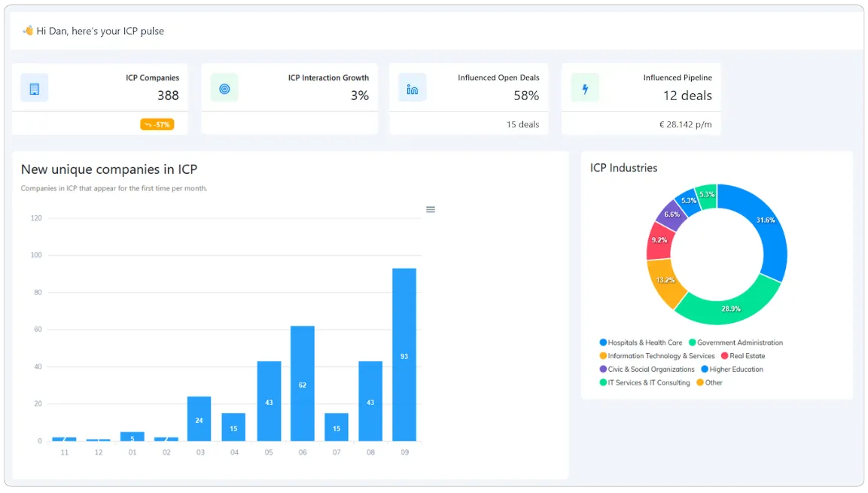This screenshot has height=493, width=868.
Task: Click the 120 y-axis label
Action: 36,218
